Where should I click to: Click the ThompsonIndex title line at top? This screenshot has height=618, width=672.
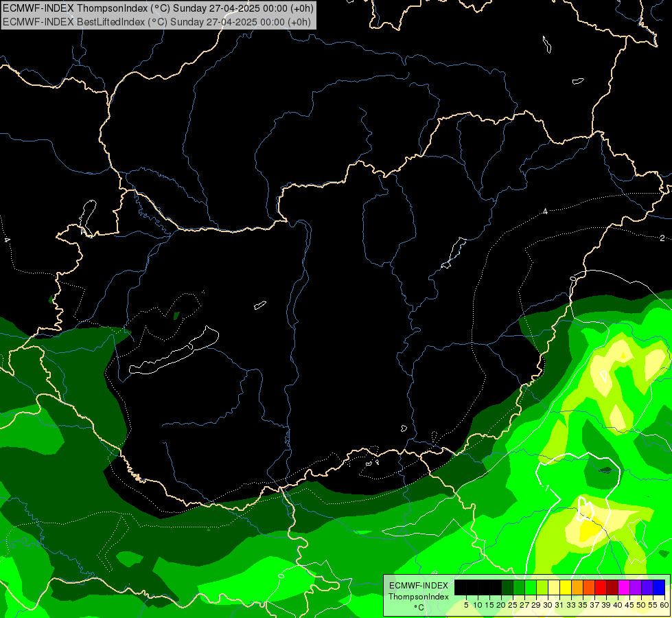coord(158,8)
